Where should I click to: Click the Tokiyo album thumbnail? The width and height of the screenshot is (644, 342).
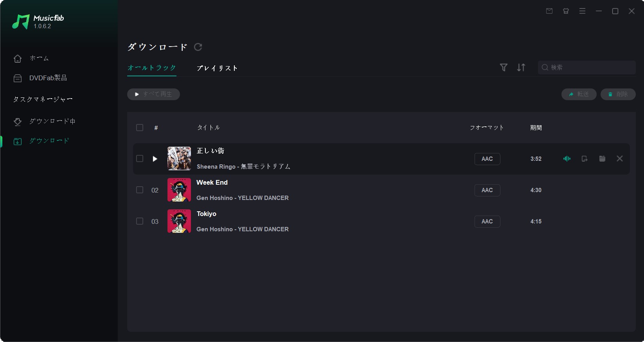click(179, 221)
